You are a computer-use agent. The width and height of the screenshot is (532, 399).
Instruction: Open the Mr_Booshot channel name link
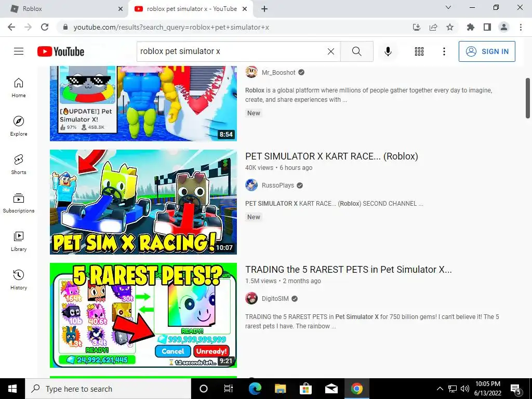click(x=278, y=72)
